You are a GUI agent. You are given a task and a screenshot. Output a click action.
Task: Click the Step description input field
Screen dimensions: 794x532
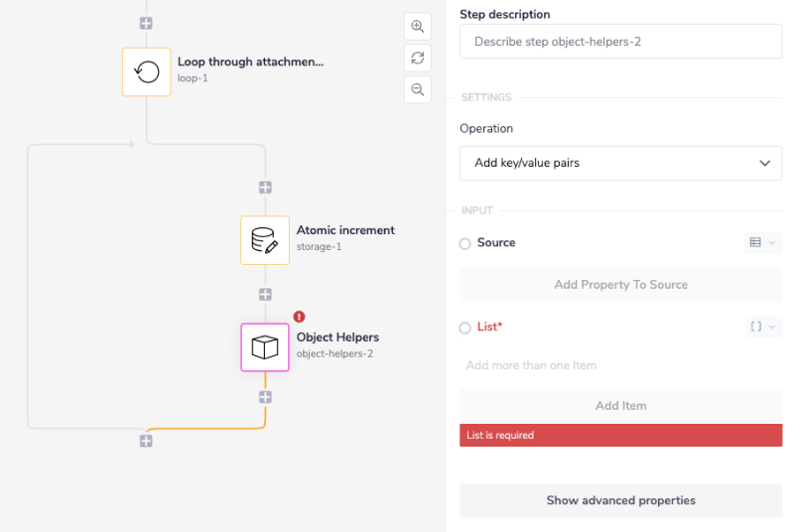[620, 43]
